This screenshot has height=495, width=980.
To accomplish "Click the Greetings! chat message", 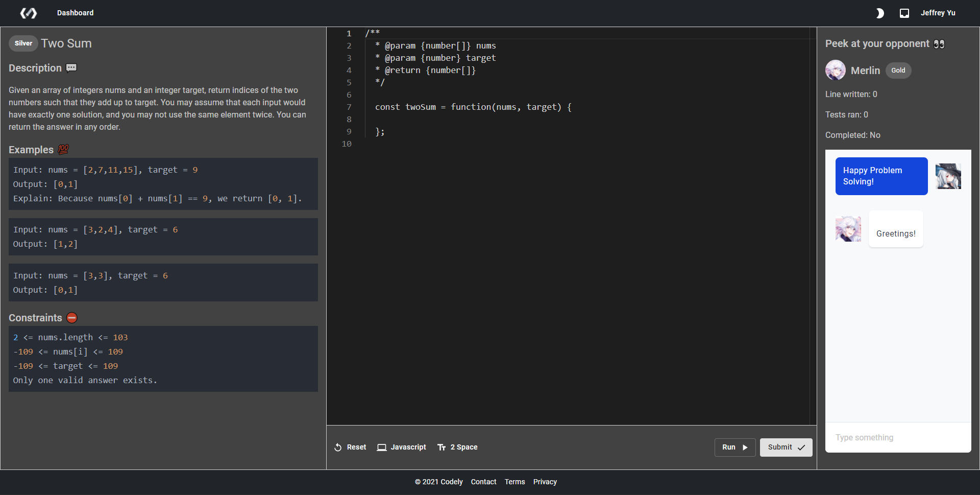I will click(x=896, y=229).
